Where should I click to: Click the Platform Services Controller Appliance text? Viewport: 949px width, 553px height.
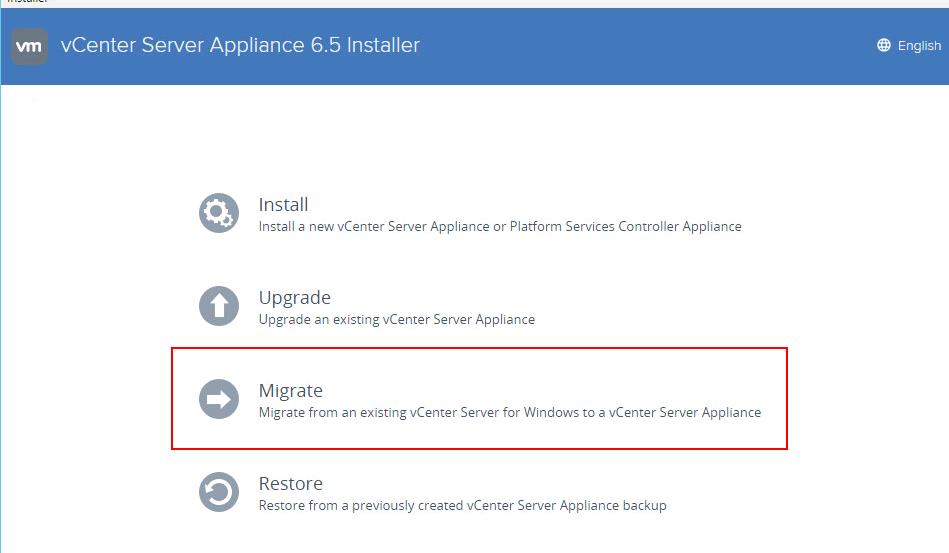[x=625, y=226]
